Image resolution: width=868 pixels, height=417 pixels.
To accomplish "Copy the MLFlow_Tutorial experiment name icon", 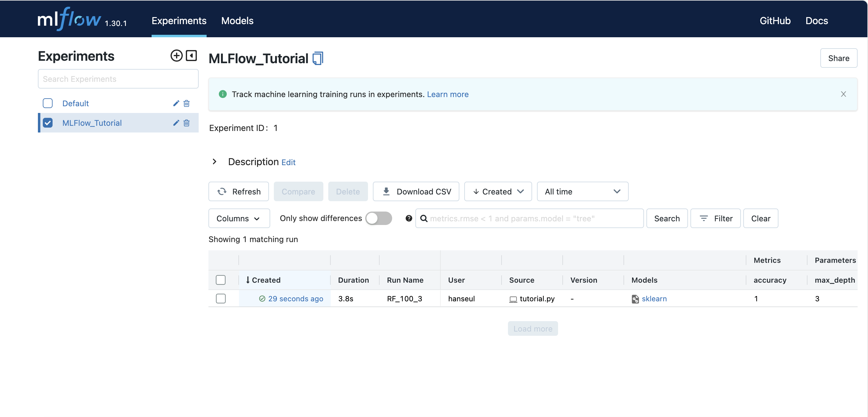I will (x=318, y=59).
